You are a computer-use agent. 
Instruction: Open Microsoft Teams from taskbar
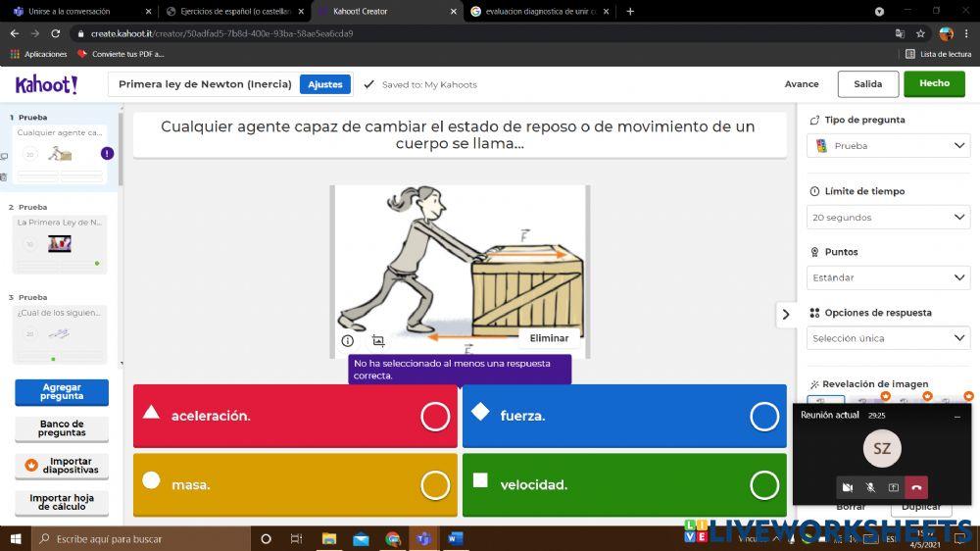coord(423,538)
